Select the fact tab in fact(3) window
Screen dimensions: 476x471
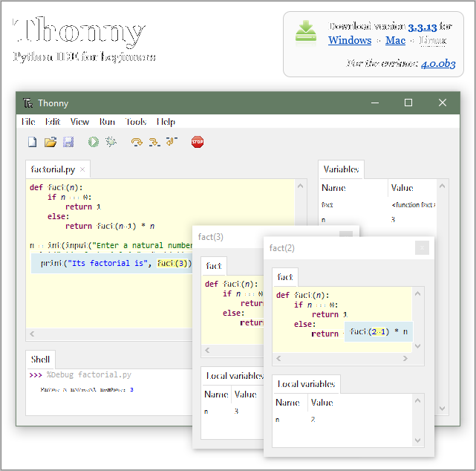(214, 266)
